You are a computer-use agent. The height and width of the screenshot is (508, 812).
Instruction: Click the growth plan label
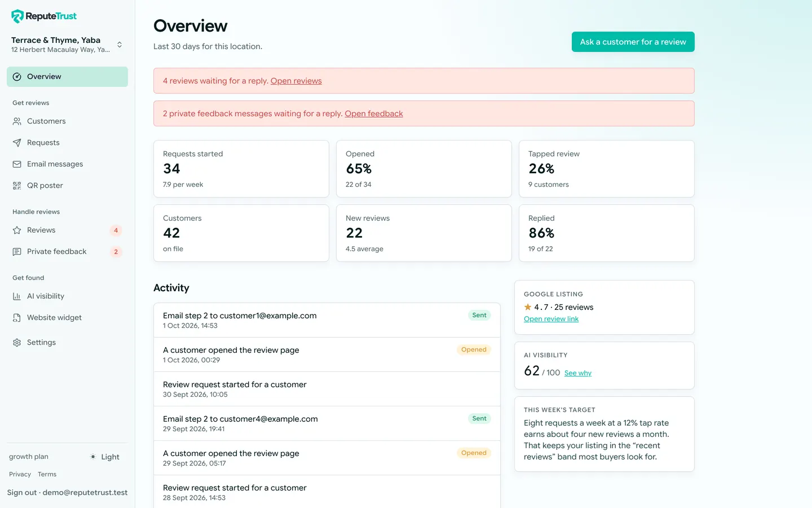tap(29, 457)
